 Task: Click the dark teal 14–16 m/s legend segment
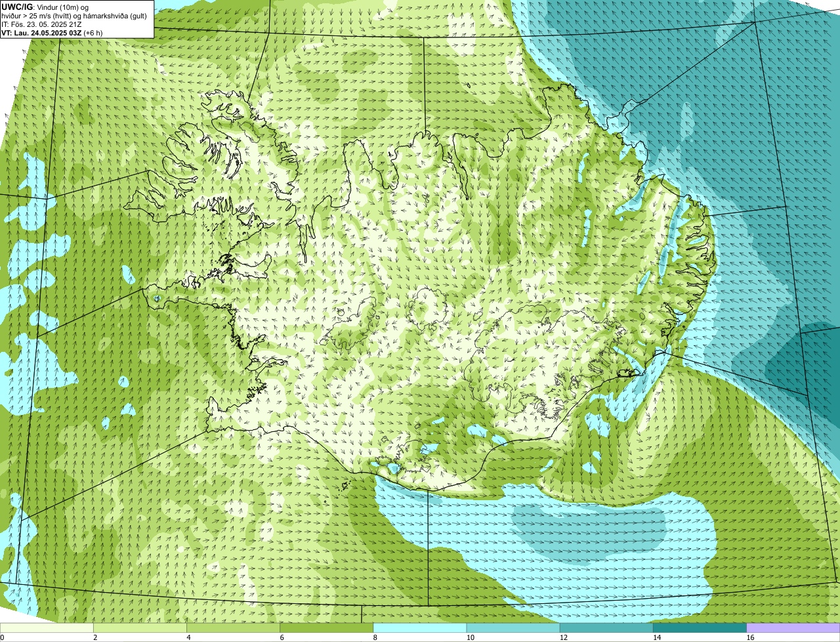pyautogui.click(x=700, y=628)
